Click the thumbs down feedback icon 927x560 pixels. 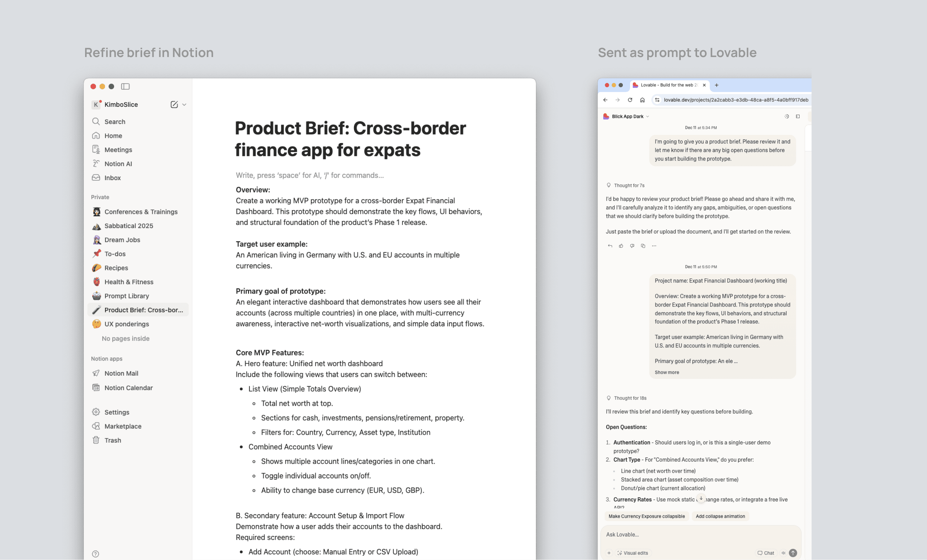(x=632, y=246)
